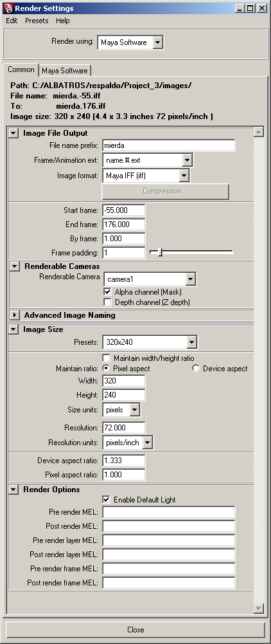The width and height of the screenshot is (271, 644).
Task: Select the Device aspect radio button
Action: [196, 368]
